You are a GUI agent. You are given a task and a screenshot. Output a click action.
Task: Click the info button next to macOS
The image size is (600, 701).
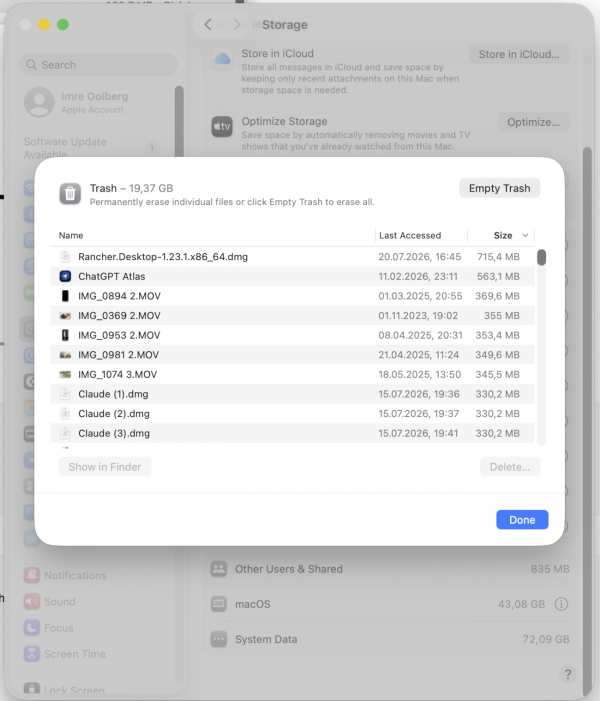click(561, 604)
